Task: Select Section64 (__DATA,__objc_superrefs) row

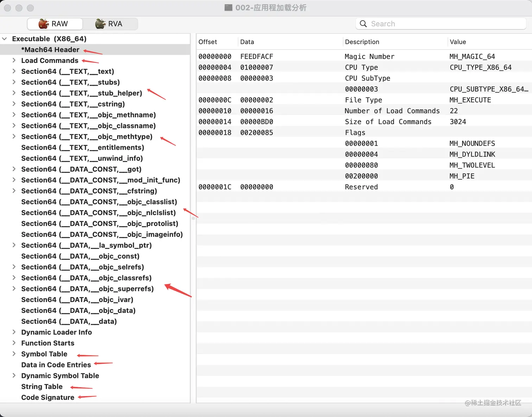Action: point(95,289)
